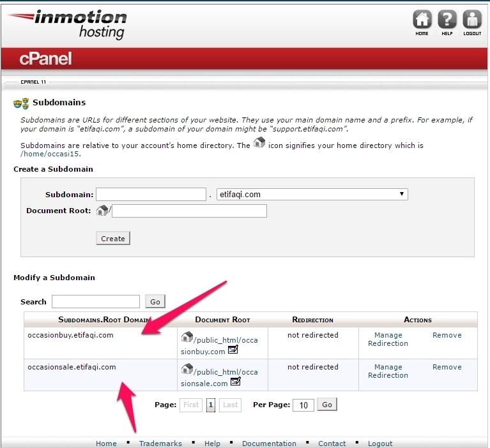The image size is (490, 448).
Task: Click the Search text field
Action: point(96,302)
